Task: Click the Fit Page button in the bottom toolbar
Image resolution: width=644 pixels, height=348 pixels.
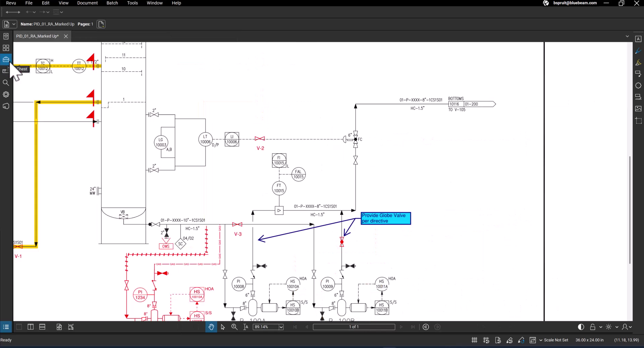Action: 59,327
